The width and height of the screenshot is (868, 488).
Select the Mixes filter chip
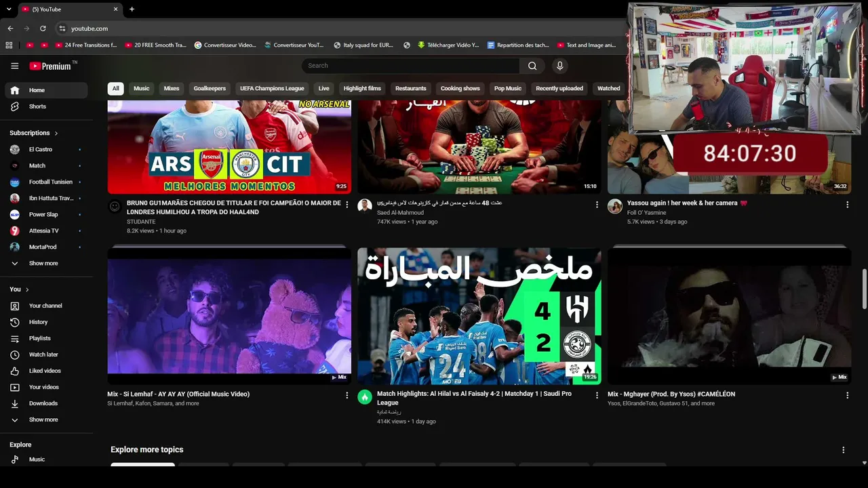tap(172, 88)
